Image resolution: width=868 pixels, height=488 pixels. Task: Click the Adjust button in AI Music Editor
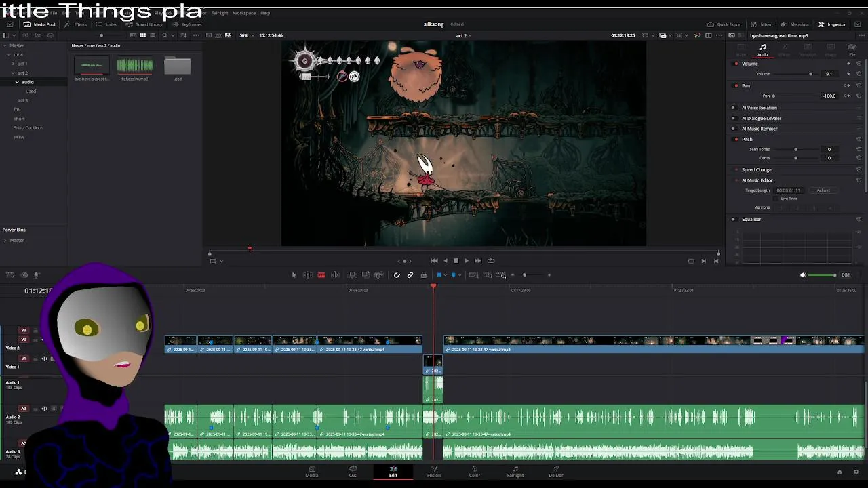[x=823, y=190]
